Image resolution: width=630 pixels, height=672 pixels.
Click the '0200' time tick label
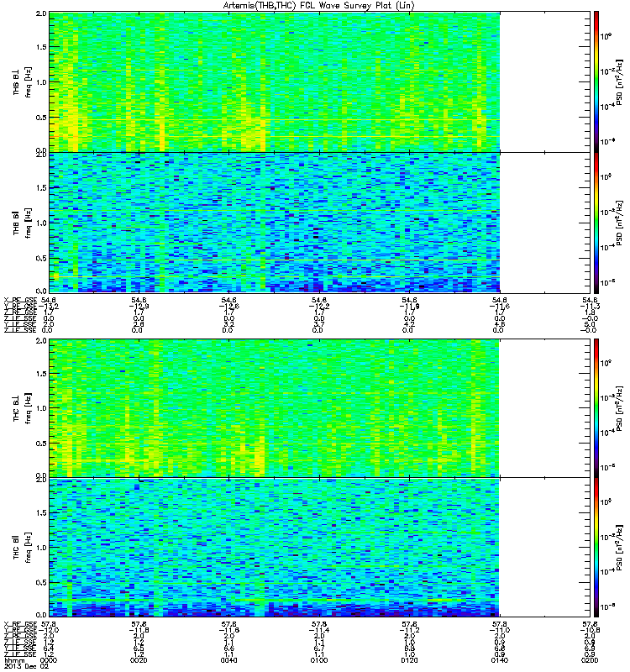(x=590, y=660)
